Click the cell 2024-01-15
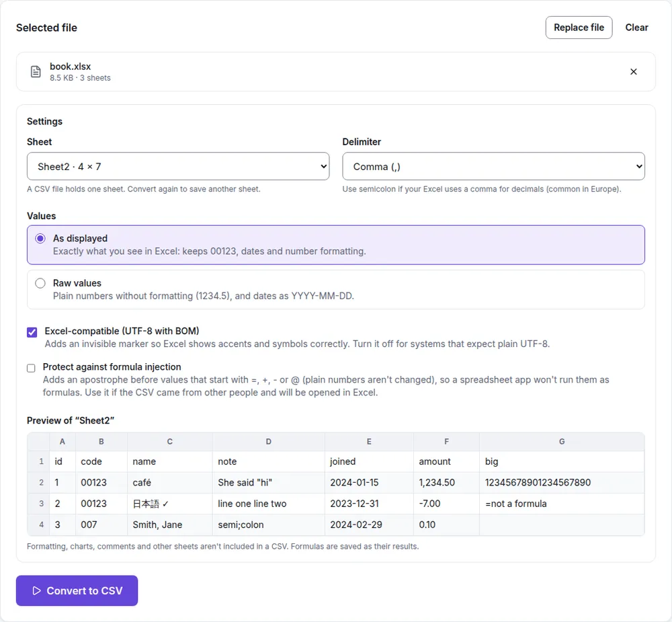Screen dimensions: 672x622 pyautogui.click(x=369, y=483)
